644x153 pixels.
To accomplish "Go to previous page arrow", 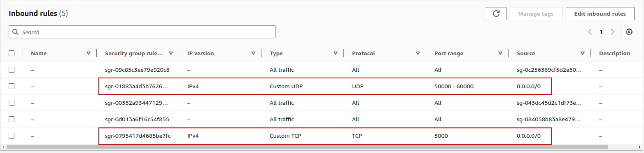I will tap(590, 32).
